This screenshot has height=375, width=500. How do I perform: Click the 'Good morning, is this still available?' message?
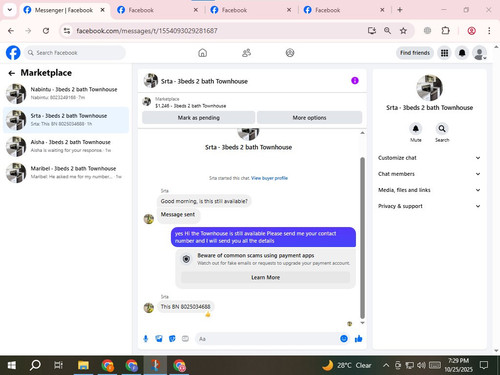point(204,201)
